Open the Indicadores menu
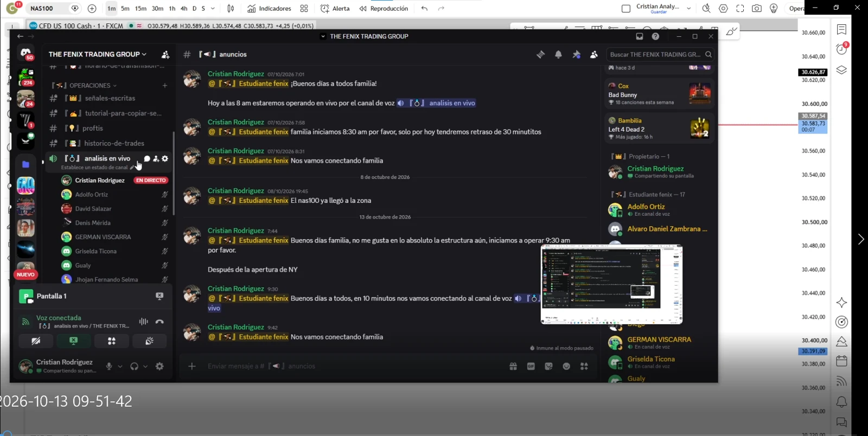The height and width of the screenshot is (436, 868). click(x=270, y=8)
